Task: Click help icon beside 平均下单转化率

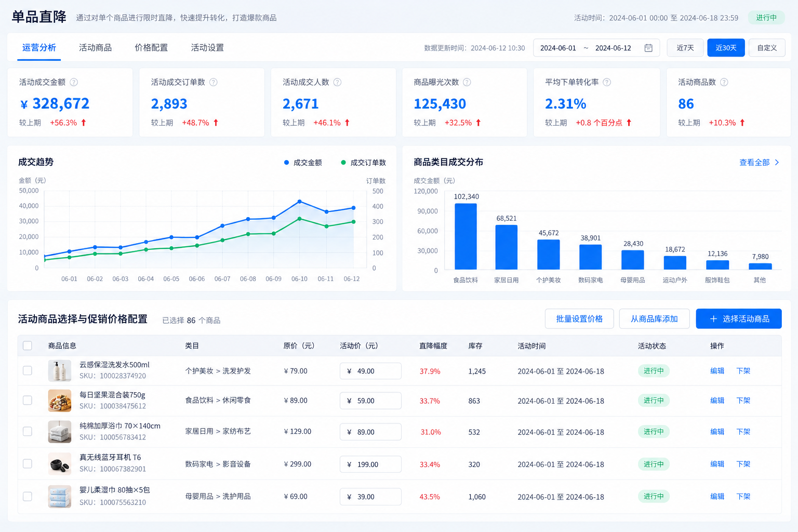Action: [606, 82]
